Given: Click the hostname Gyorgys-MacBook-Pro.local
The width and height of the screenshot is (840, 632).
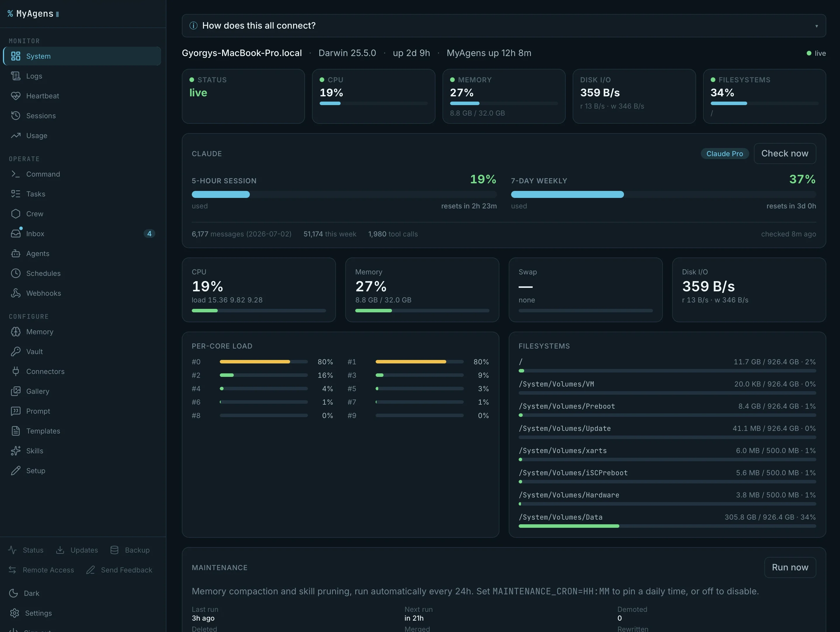Looking at the screenshot, I should point(241,53).
